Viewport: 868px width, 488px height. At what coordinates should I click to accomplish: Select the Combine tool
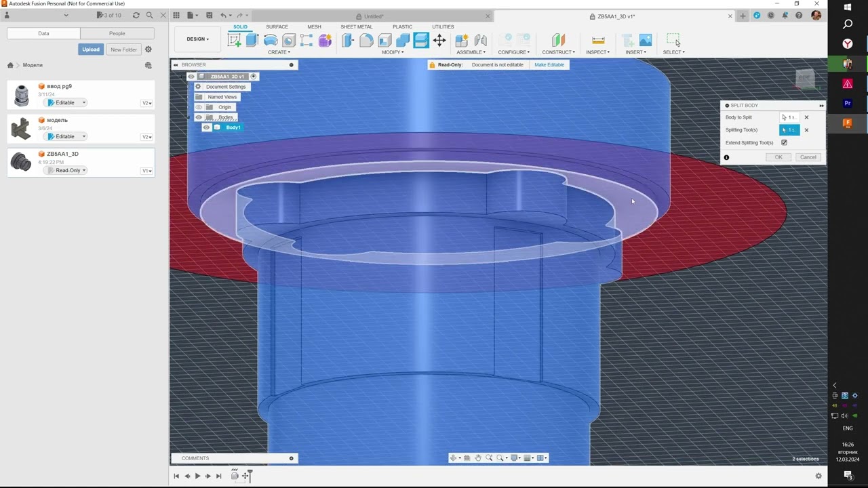[403, 41]
